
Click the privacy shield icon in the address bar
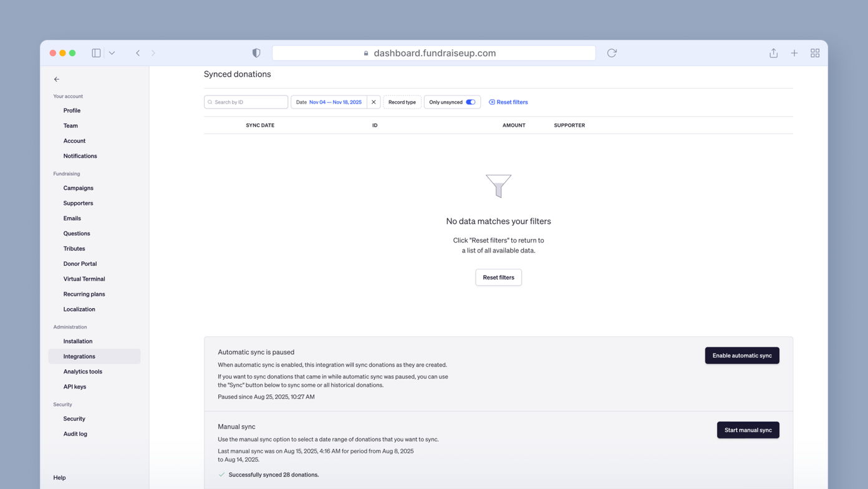[x=256, y=53]
